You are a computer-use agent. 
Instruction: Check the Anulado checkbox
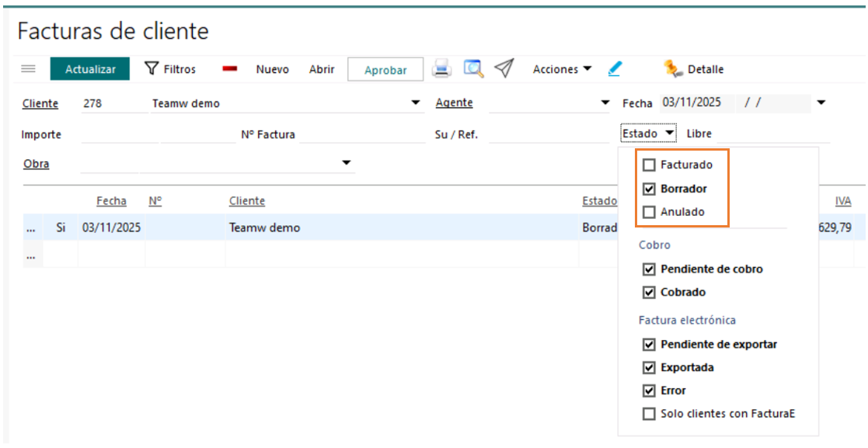[x=650, y=212]
